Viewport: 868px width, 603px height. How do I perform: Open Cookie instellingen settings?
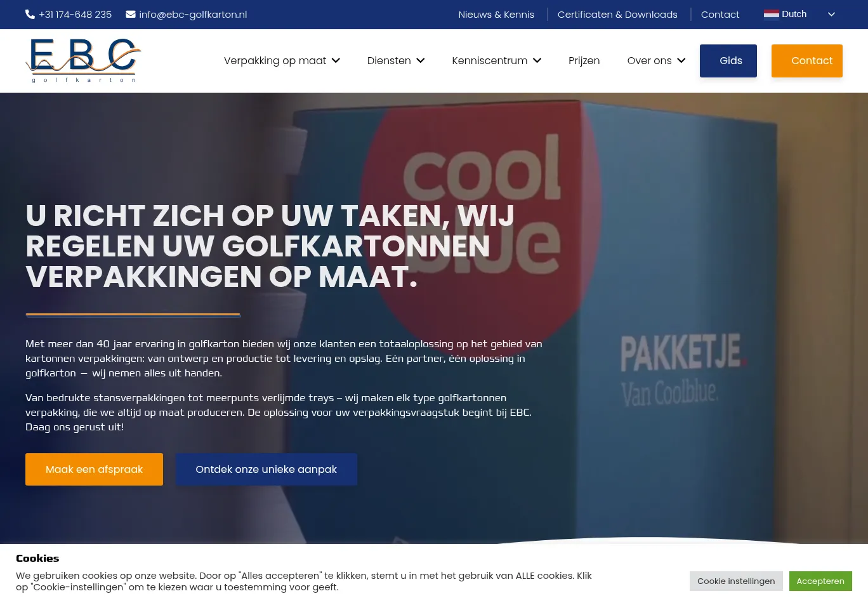click(x=736, y=581)
